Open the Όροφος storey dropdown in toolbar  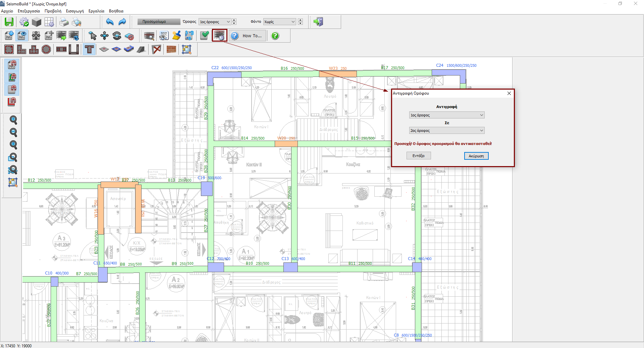pos(215,22)
